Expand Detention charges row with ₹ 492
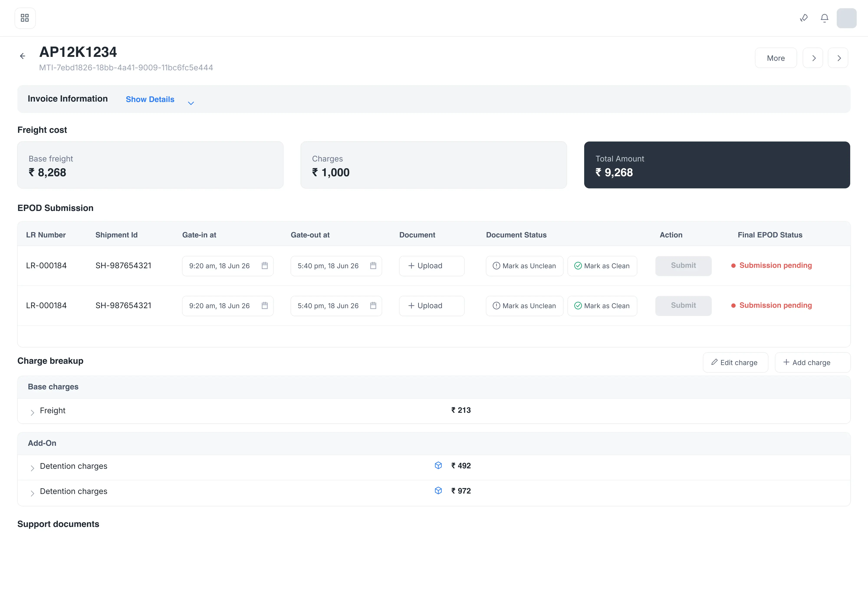This screenshot has width=868, height=599. (x=32, y=468)
